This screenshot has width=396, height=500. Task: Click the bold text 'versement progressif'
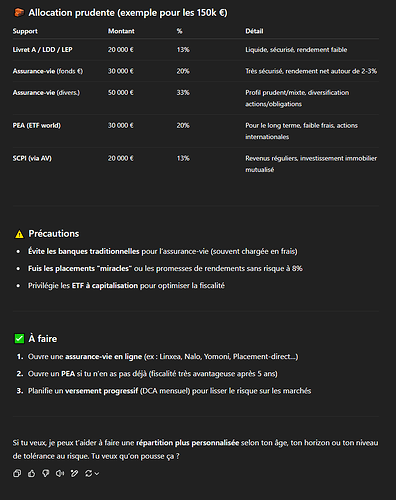pos(101,391)
